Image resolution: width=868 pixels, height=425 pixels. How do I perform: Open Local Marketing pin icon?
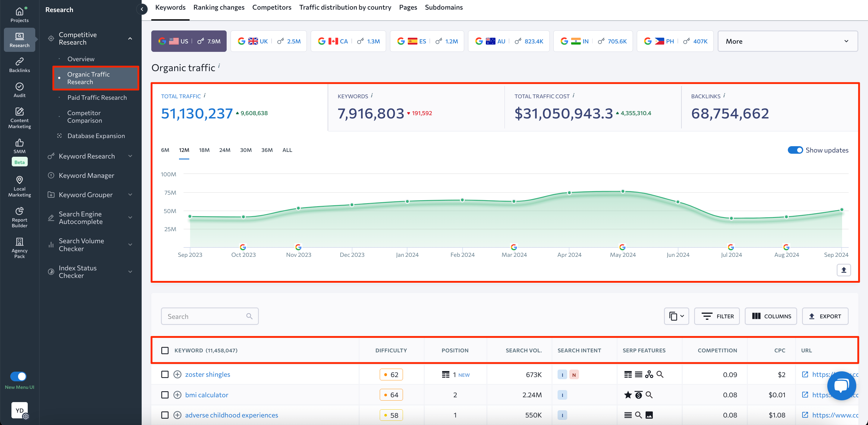pos(20,180)
